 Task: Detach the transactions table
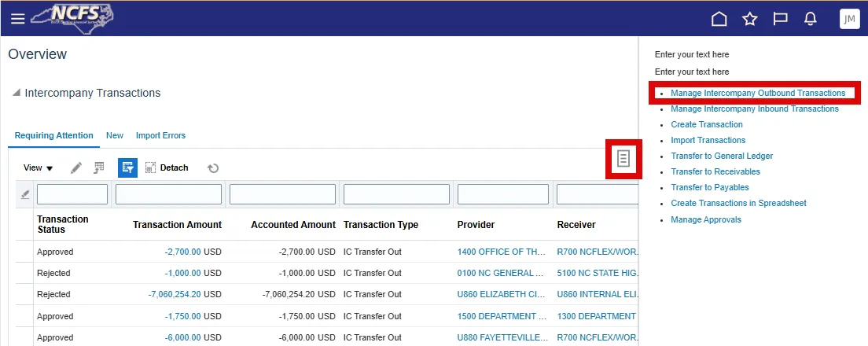(x=167, y=167)
